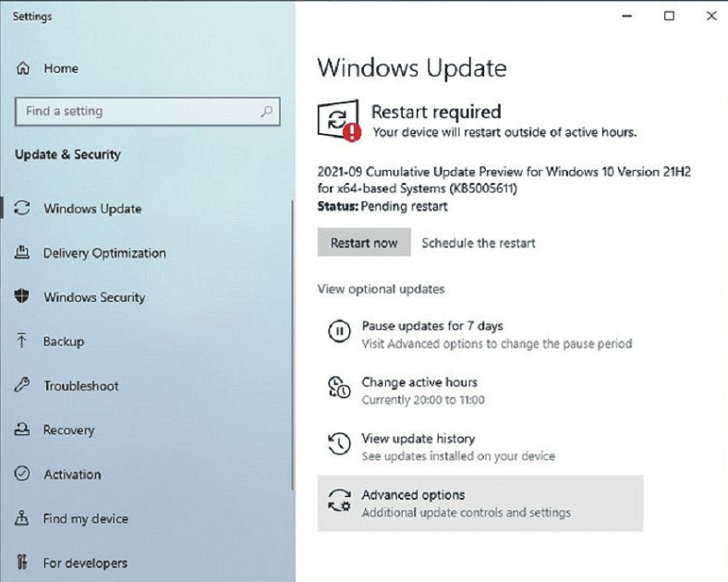
Task: Click the Home house icon
Action: (23, 68)
